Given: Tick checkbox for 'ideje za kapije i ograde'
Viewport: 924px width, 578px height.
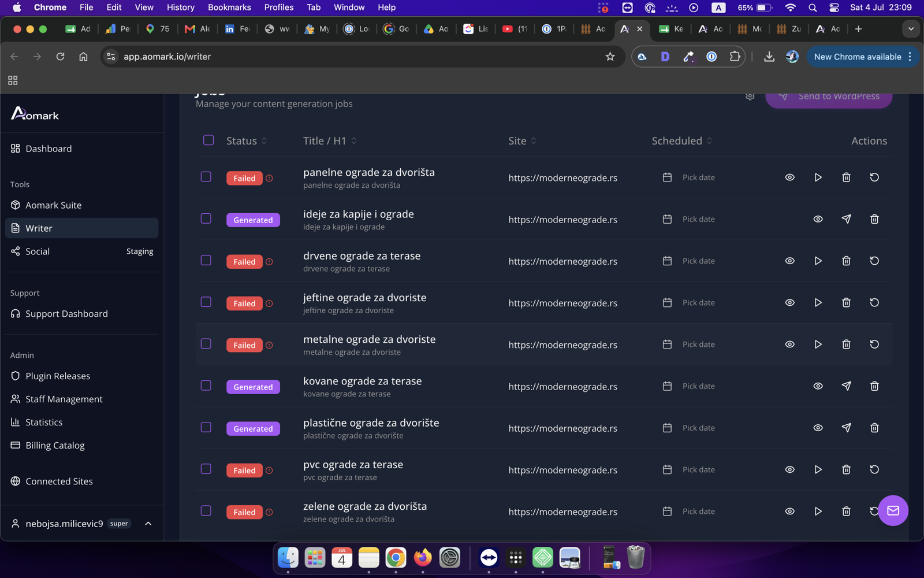Looking at the screenshot, I should coord(206,218).
